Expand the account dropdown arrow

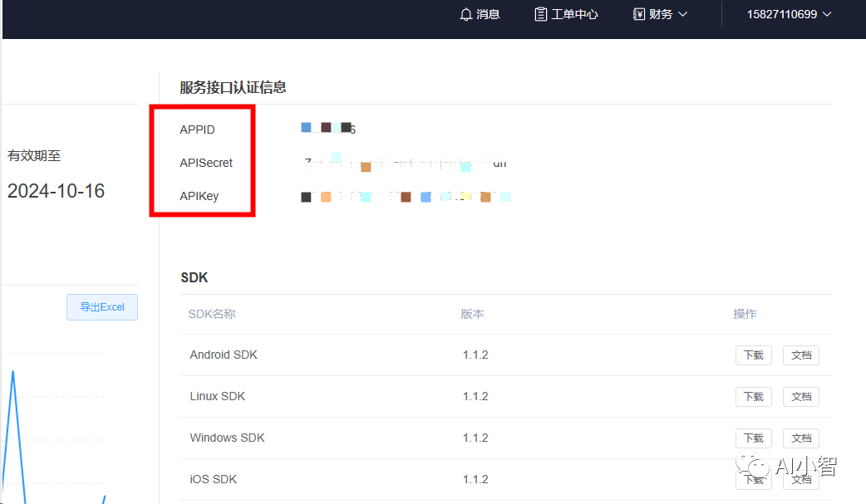pyautogui.click(x=827, y=14)
